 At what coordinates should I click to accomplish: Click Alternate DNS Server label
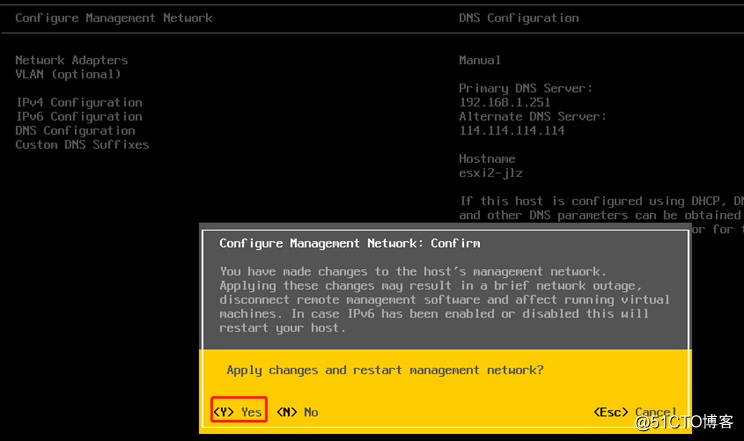(x=532, y=117)
